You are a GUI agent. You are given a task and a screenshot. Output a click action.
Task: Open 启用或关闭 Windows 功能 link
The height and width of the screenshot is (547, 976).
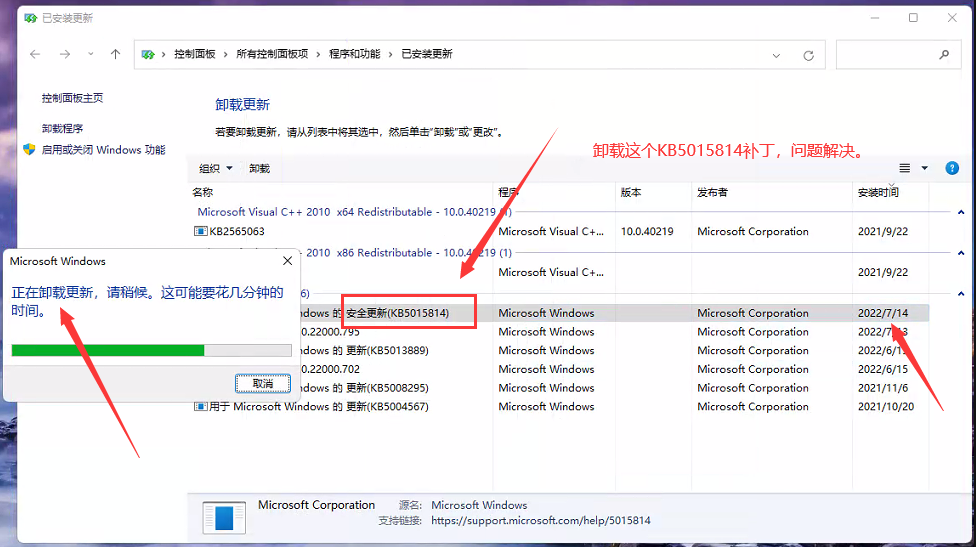pos(103,150)
